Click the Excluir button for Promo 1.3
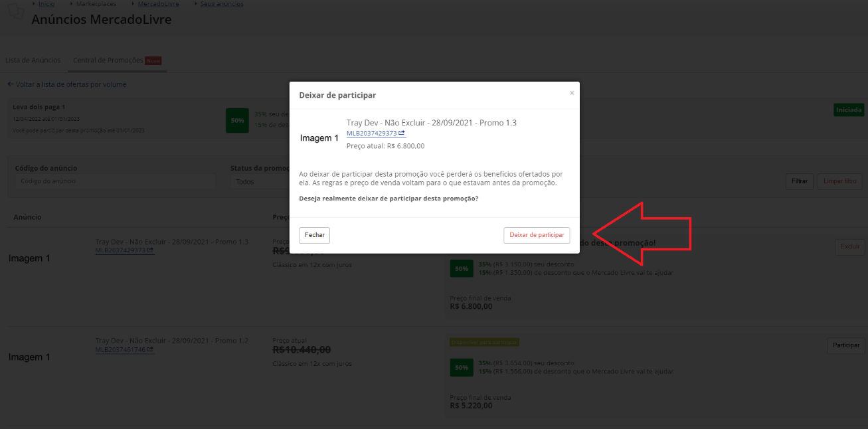 coord(850,246)
